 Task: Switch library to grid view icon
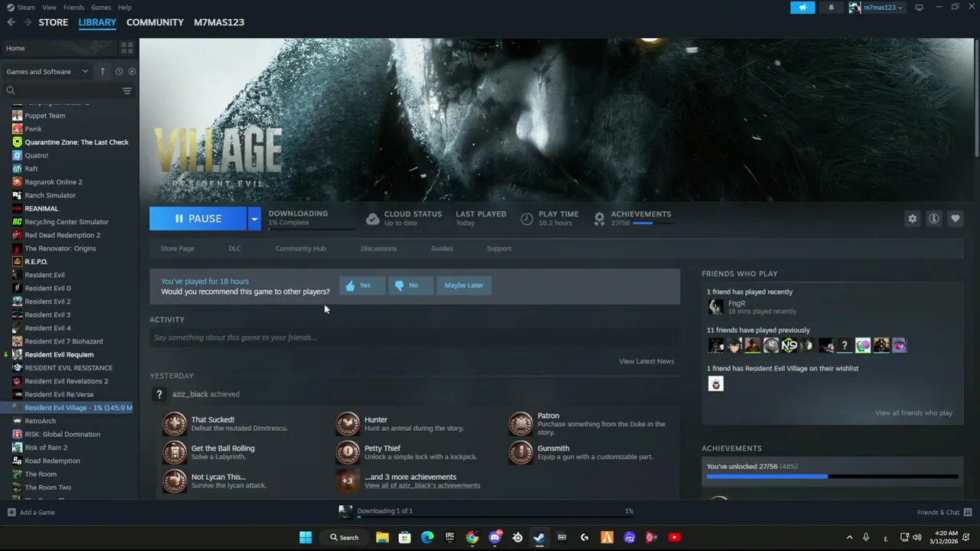127,48
